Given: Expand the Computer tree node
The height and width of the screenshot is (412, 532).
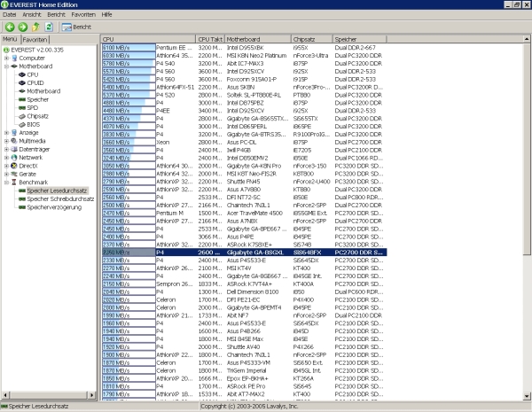Looking at the screenshot, I should 6,58.
